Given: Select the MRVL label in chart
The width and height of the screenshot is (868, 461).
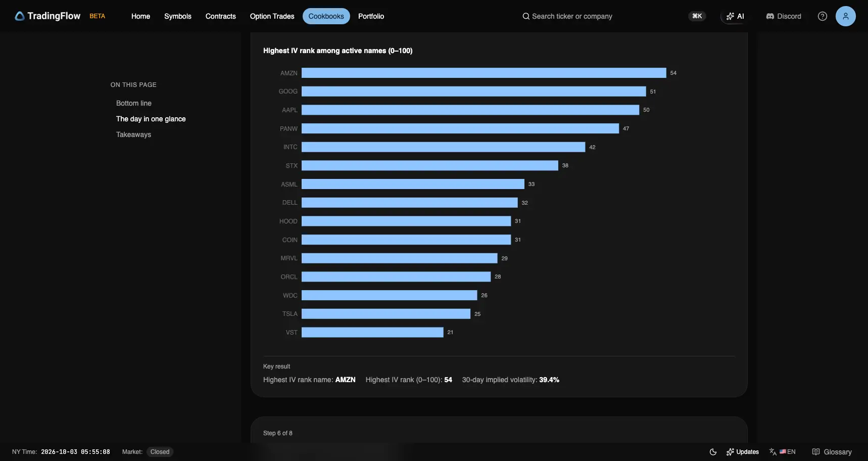Looking at the screenshot, I should (x=289, y=258).
